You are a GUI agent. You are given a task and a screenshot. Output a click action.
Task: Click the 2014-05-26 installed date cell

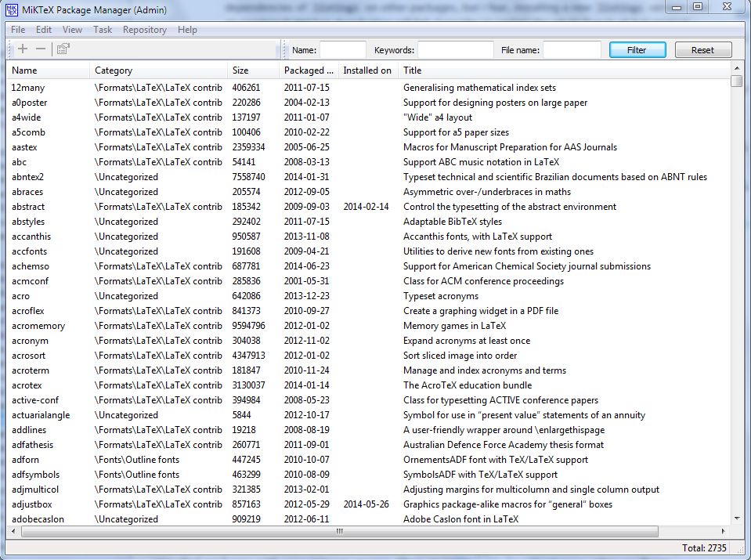[366, 504]
